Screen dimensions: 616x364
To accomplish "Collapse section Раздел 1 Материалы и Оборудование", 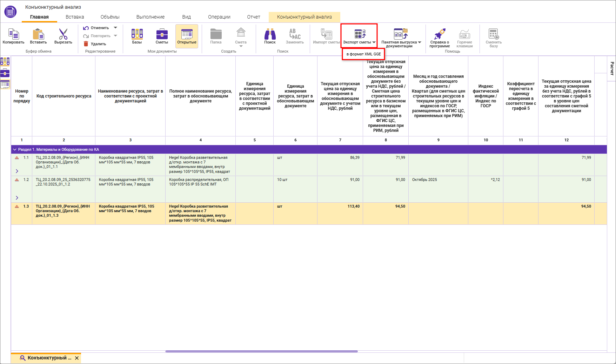I will click(x=15, y=149).
